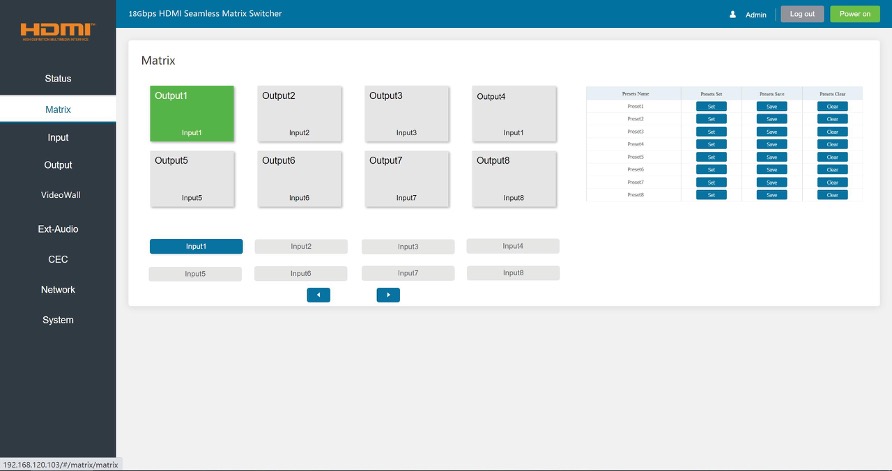
Task: Select the Output7 tile
Action: tap(407, 179)
